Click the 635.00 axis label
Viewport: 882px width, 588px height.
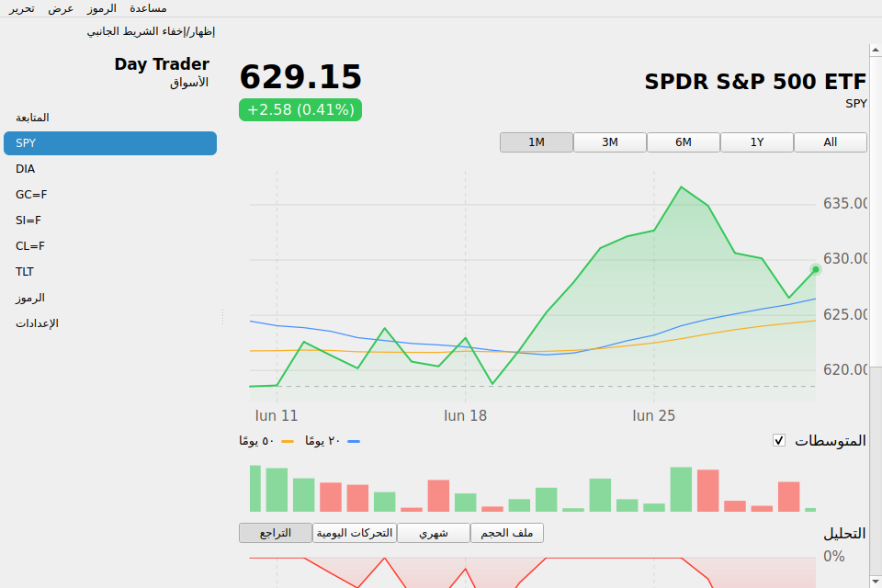point(845,203)
